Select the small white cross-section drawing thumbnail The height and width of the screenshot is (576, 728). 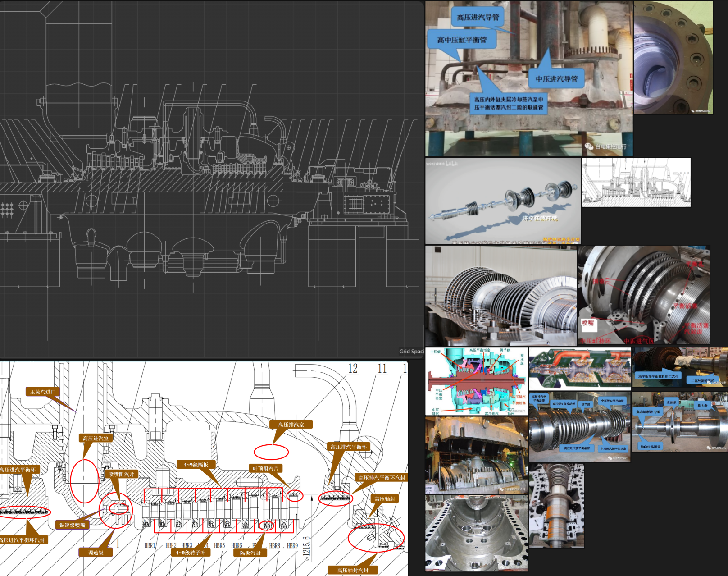click(x=636, y=182)
